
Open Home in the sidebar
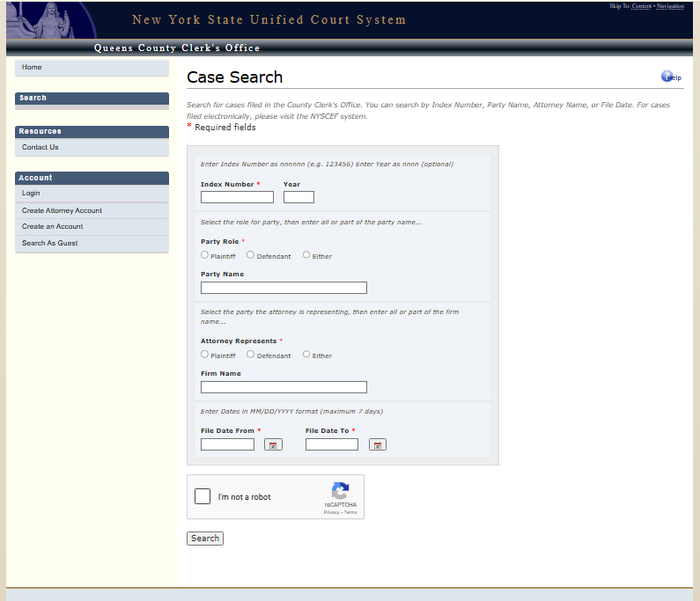point(32,68)
